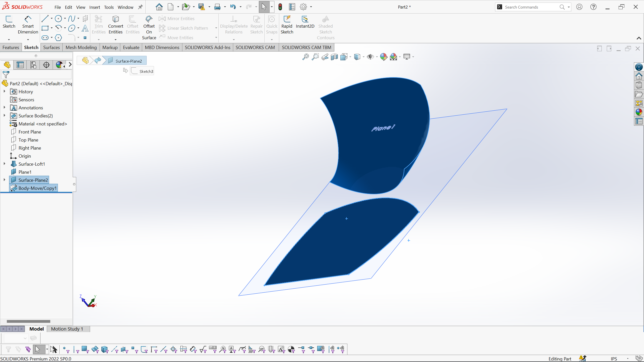
Task: Open the Zoom to Fit view tool
Action: [305, 57]
